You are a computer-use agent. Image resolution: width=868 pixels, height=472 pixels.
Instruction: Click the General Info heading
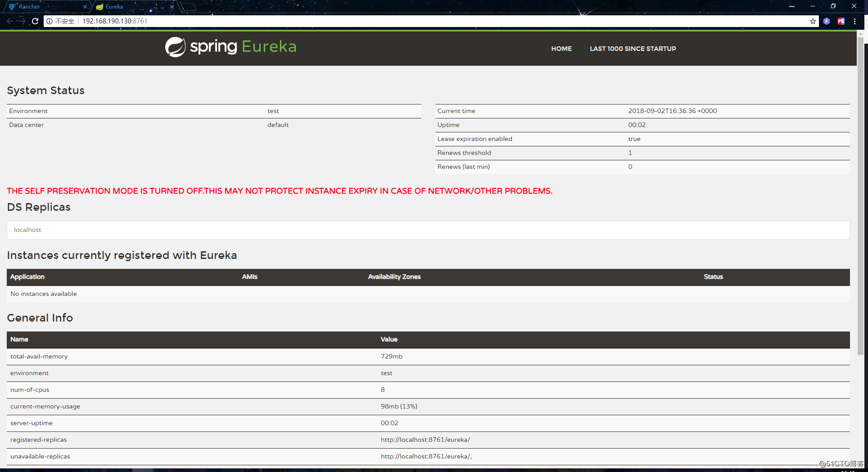(x=40, y=318)
